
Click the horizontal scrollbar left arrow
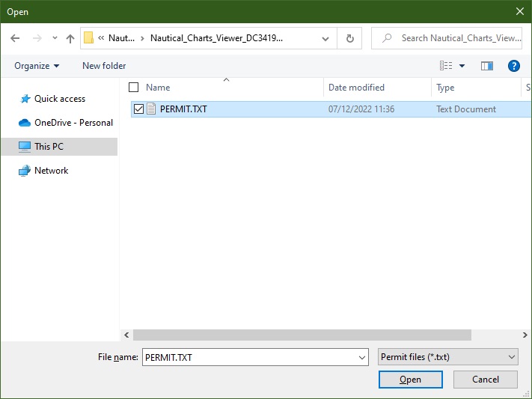click(126, 335)
